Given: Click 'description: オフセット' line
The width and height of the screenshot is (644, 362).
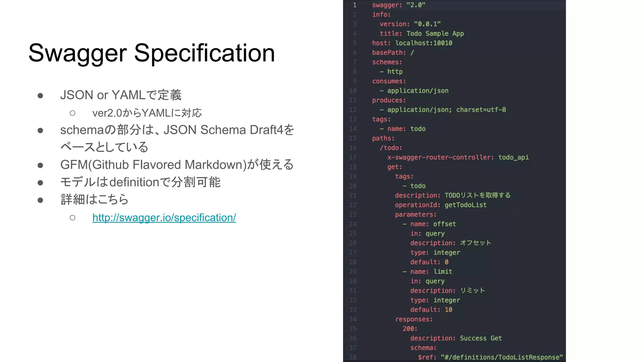Looking at the screenshot, I should (451, 243).
